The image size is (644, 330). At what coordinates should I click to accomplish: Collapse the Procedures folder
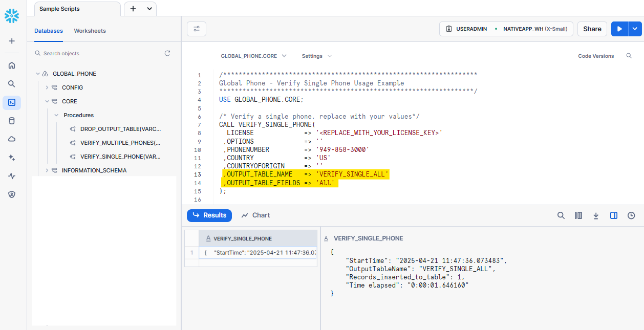pos(56,115)
